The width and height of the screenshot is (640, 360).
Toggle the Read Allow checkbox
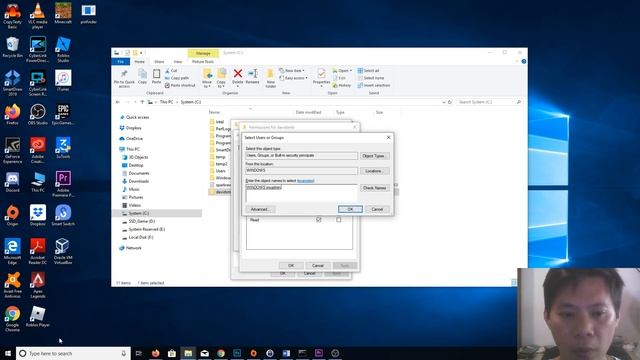pos(319,220)
